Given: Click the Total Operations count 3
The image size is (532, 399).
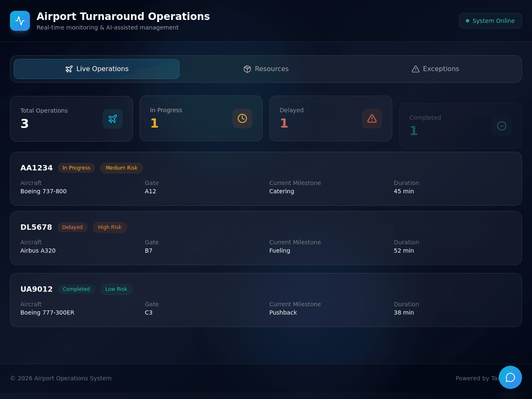Looking at the screenshot, I should [25, 124].
